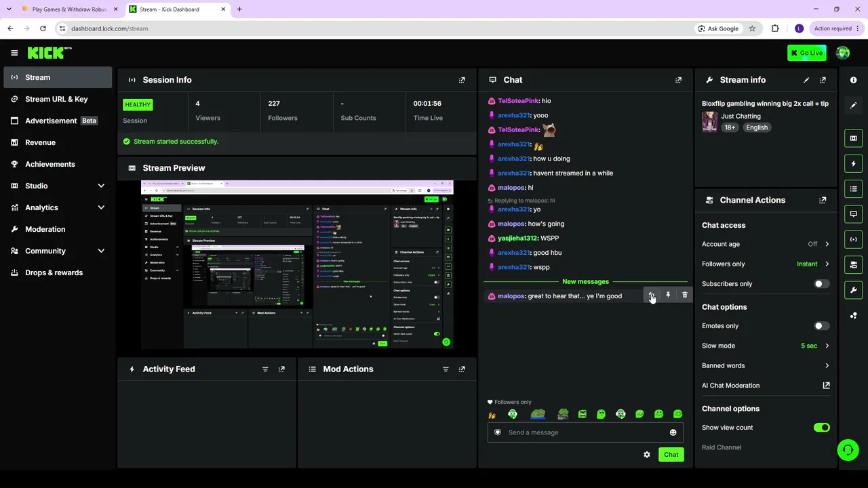
Task: Open the browser tab search dropdown
Action: pos(9,9)
